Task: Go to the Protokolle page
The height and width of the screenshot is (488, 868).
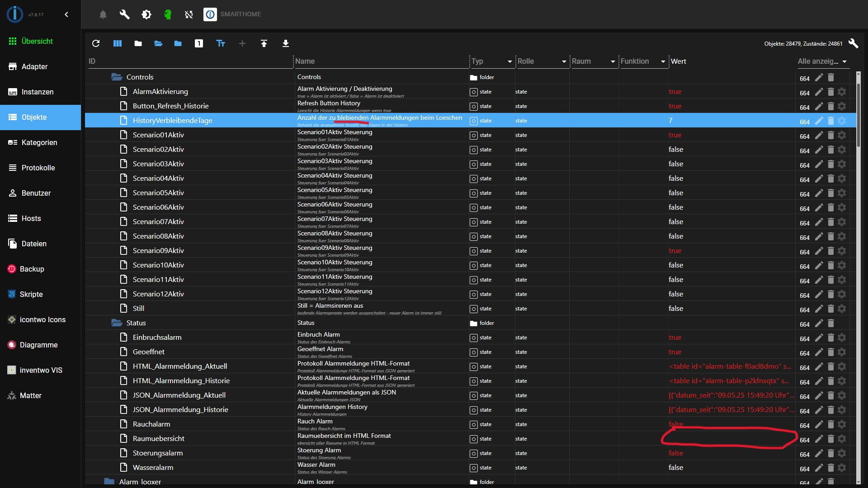Action: (x=38, y=168)
